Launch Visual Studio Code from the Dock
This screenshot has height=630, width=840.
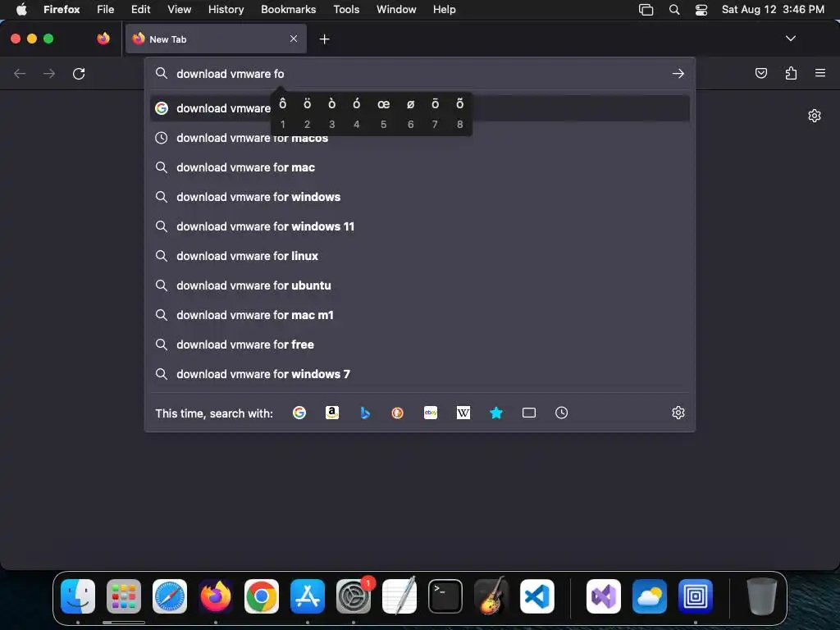tap(536, 596)
